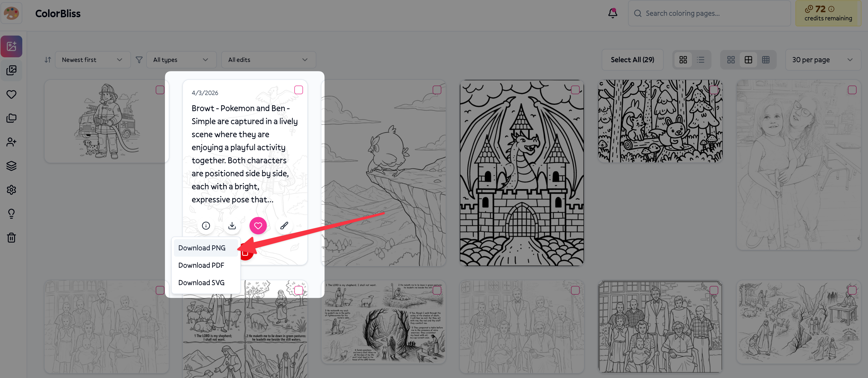
Task: Open the 30 per page dropdown
Action: [x=822, y=59]
